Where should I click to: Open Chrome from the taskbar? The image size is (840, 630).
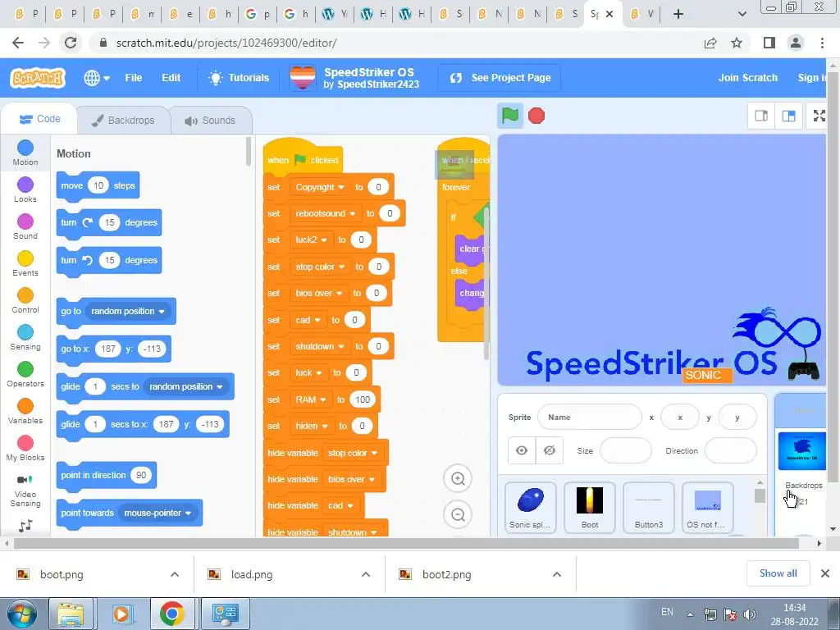(171, 614)
